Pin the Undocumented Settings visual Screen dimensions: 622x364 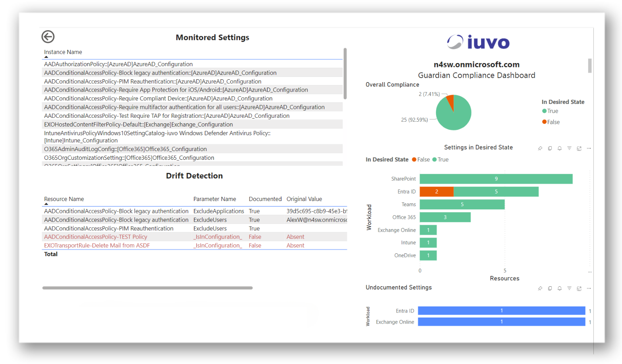(540, 288)
